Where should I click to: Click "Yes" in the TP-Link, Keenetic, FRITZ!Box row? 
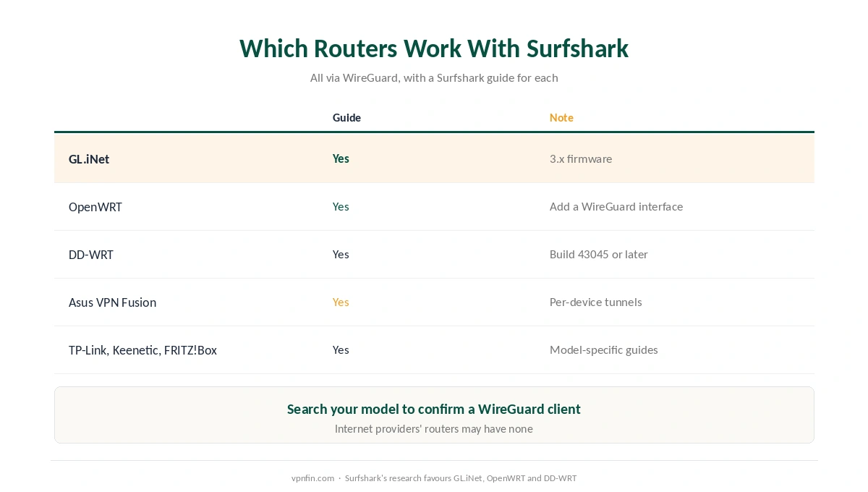pos(341,349)
